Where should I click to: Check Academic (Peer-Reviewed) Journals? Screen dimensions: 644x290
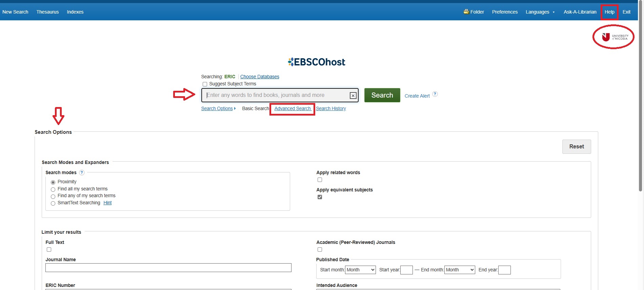[x=320, y=249]
